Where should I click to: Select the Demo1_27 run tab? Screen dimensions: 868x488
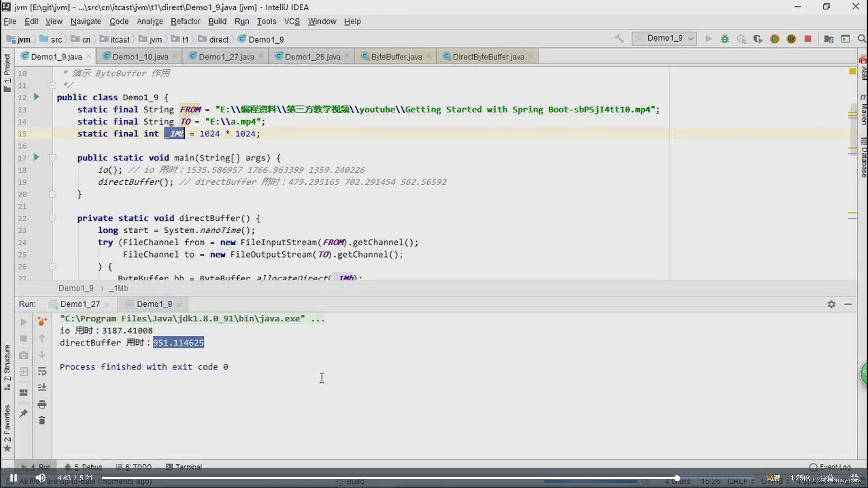coord(80,304)
